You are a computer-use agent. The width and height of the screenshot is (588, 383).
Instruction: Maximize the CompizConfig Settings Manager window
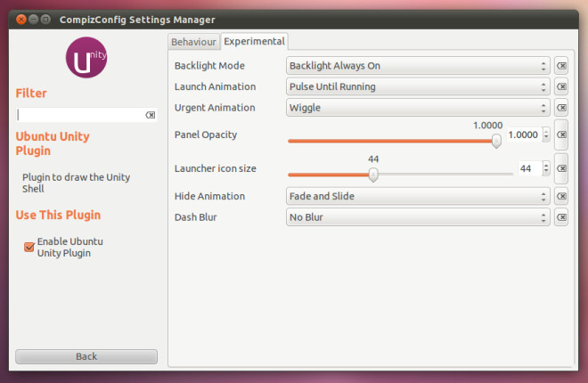(45, 20)
